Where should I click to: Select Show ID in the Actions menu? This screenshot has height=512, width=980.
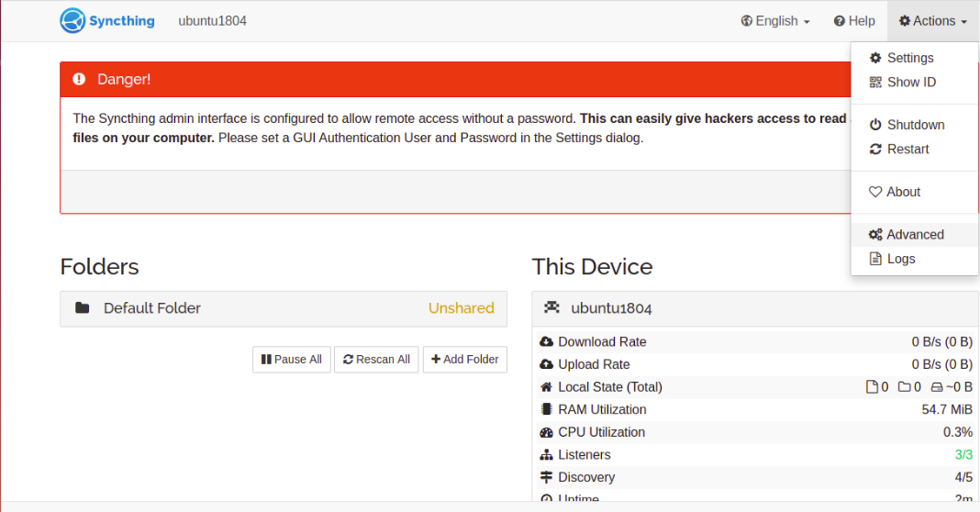[x=915, y=83]
